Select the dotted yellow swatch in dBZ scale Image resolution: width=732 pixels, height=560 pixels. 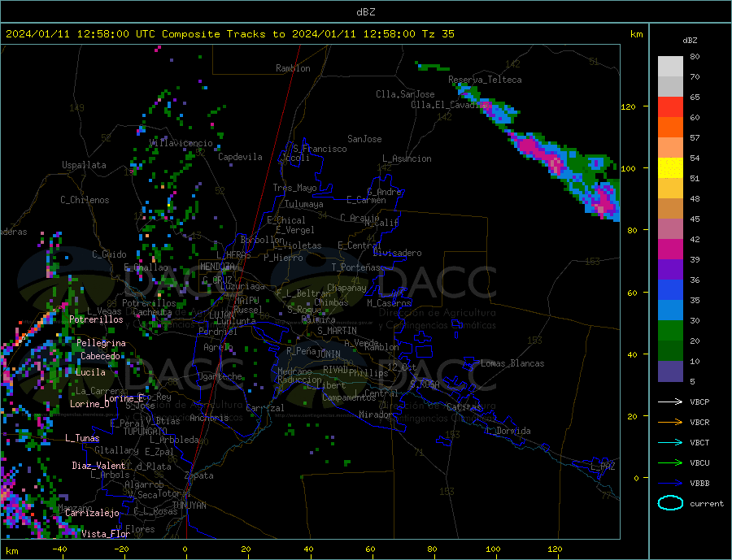click(670, 168)
